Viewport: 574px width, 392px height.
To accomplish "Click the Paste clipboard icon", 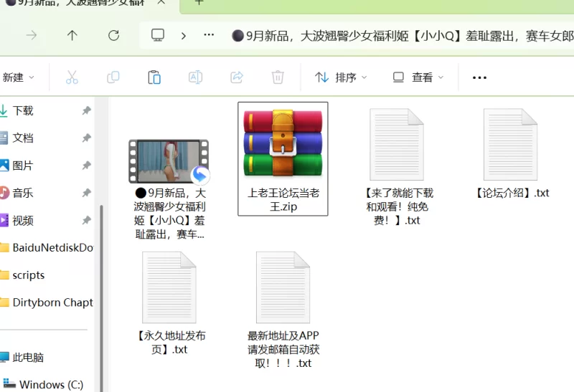I will (x=154, y=77).
